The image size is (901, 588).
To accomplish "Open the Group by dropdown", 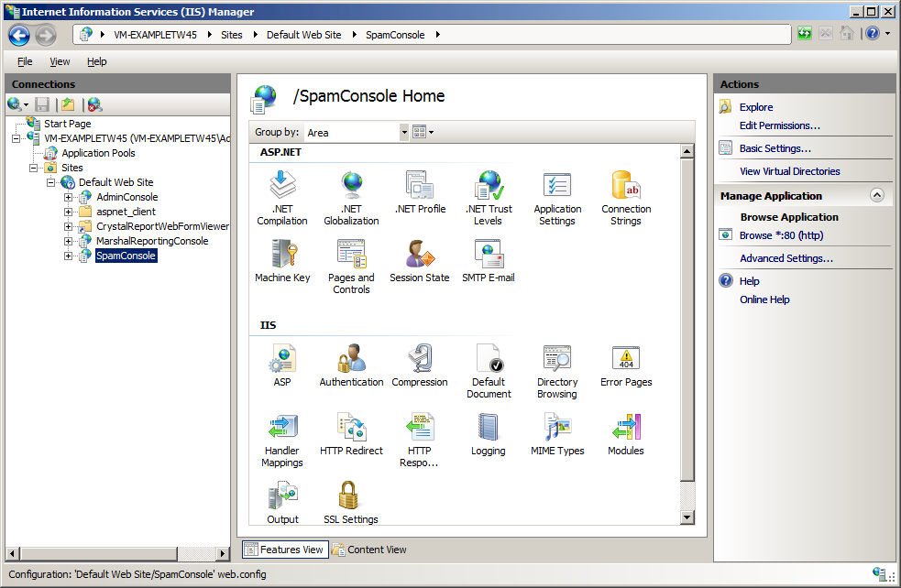I will tap(404, 133).
